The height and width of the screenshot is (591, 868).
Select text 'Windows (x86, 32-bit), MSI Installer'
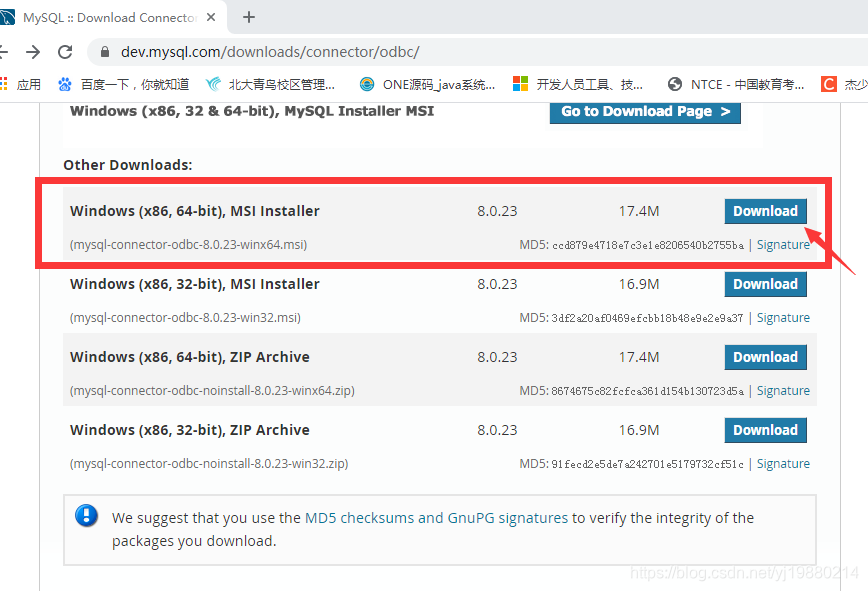pyautogui.click(x=195, y=284)
